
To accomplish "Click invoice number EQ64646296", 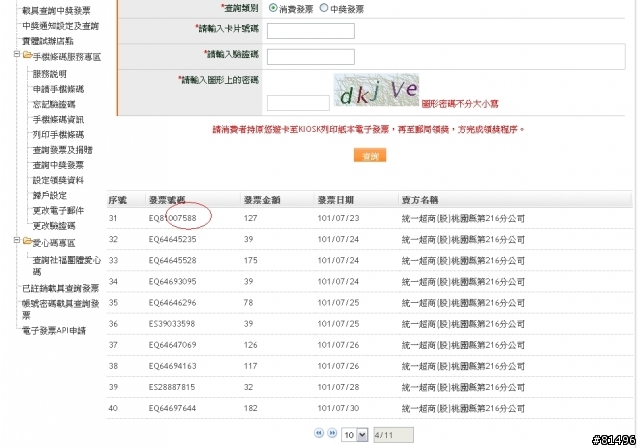I will (x=172, y=303).
